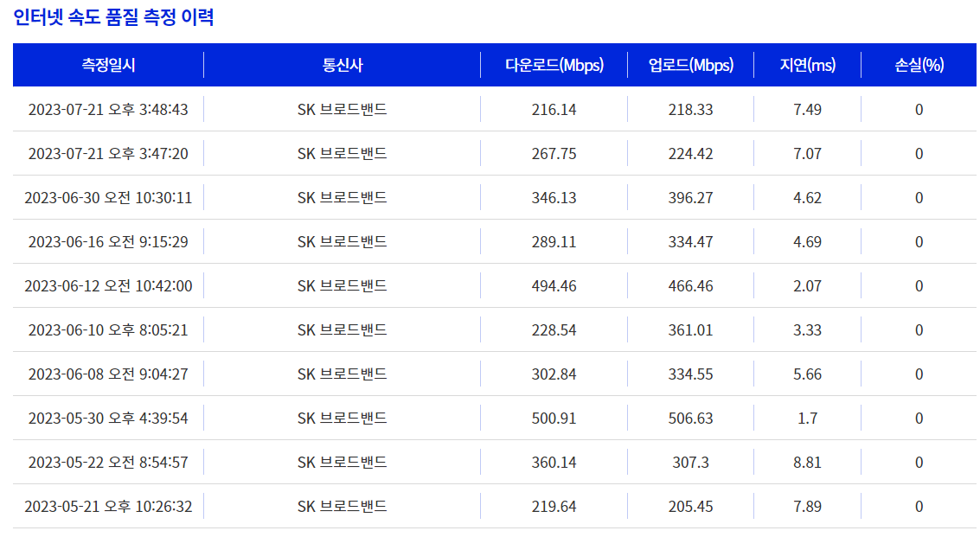Select the 2023-05-21 오후 10:26:32 entry
980x537 pixels.
coord(108,506)
